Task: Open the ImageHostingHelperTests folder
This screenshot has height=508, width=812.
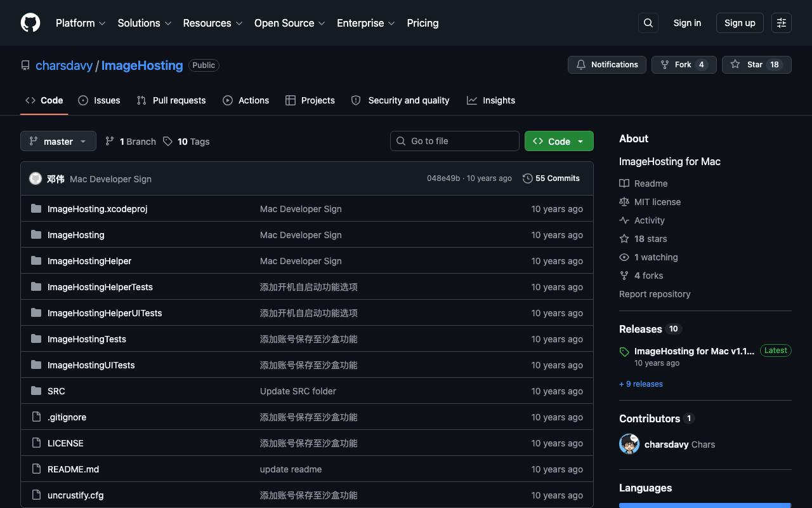Action: pos(100,287)
